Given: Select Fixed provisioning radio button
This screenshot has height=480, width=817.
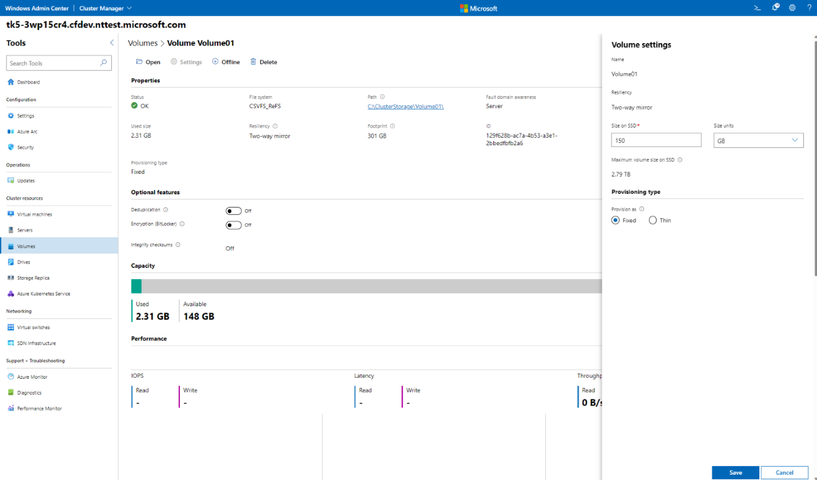Looking at the screenshot, I should click(615, 220).
